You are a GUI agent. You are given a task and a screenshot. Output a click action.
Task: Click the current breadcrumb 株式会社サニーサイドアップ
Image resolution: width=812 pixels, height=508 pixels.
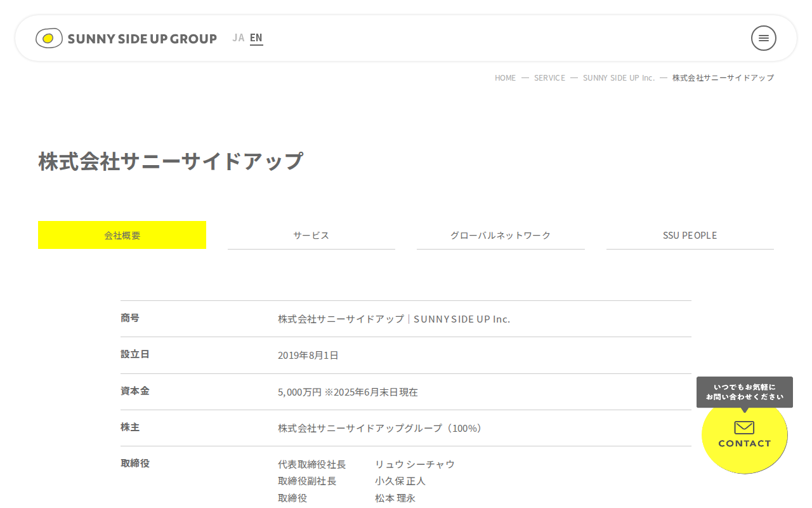pos(723,77)
